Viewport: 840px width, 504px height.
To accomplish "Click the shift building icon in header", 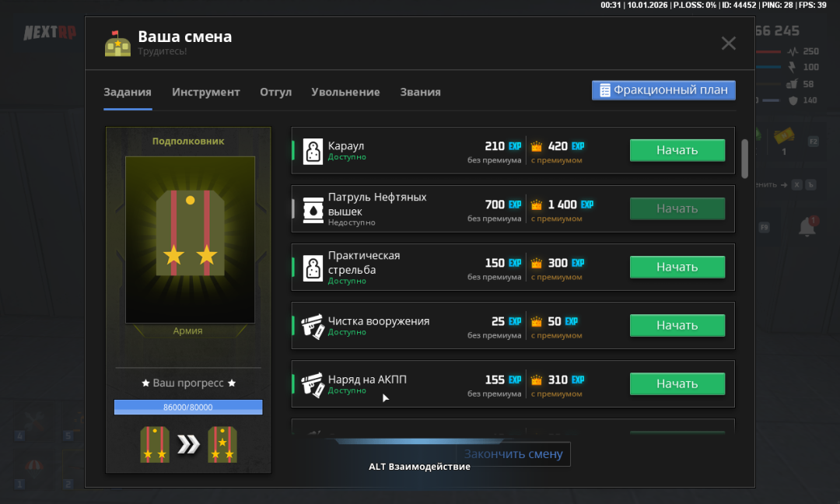I will (117, 44).
